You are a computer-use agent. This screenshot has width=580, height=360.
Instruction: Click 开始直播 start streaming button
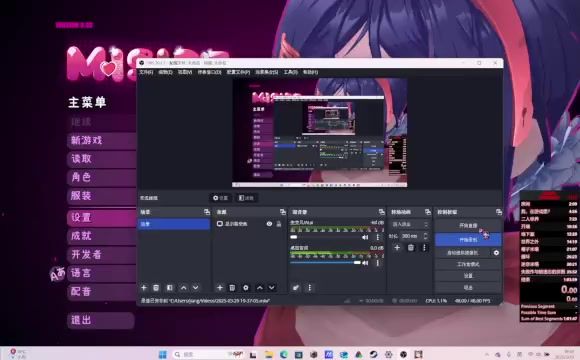[x=468, y=225]
